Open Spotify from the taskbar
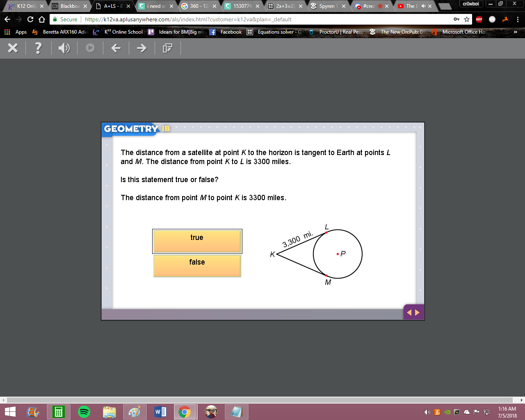 pyautogui.click(x=84, y=412)
